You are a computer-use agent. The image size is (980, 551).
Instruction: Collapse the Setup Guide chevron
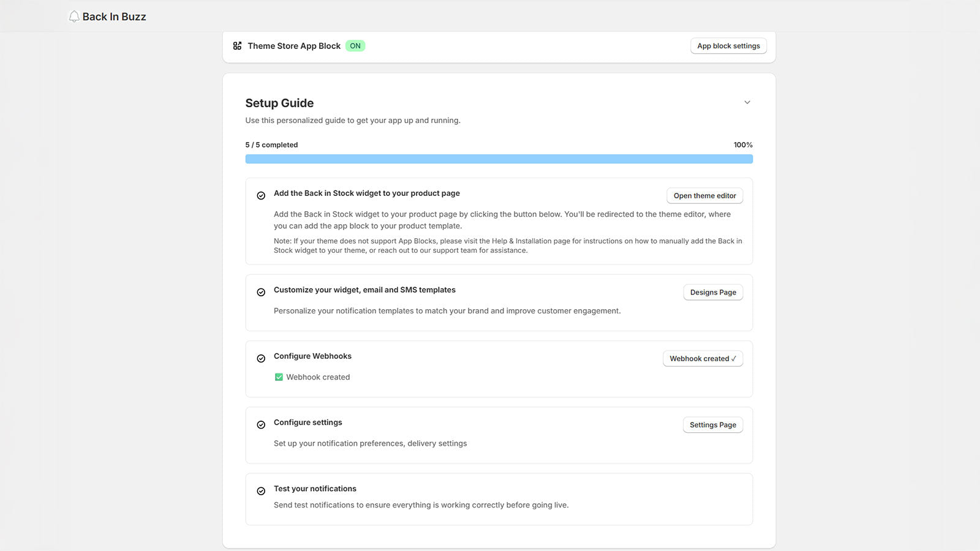(747, 102)
